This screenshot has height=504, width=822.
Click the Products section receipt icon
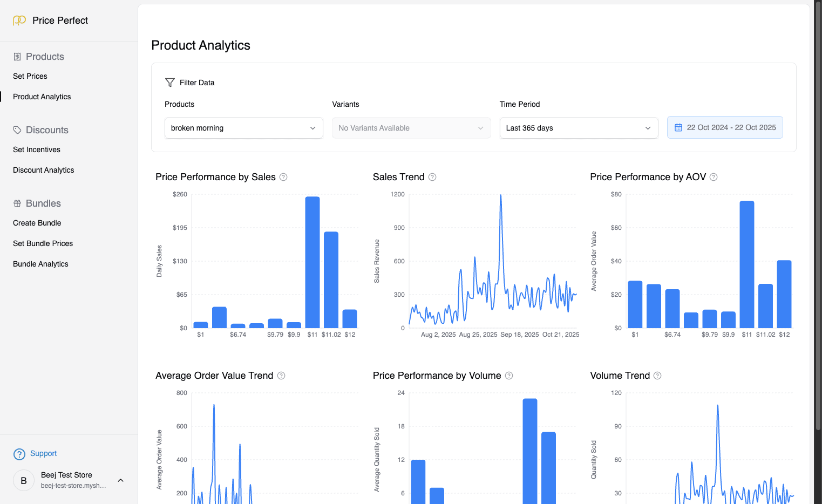click(17, 56)
